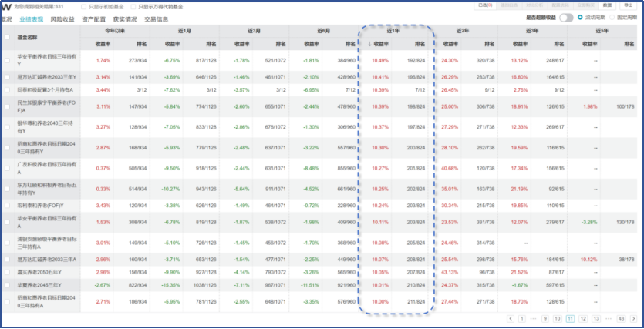Toggle the 是否超额收益 switch
Screen dimensions: 644x329
click(566, 18)
